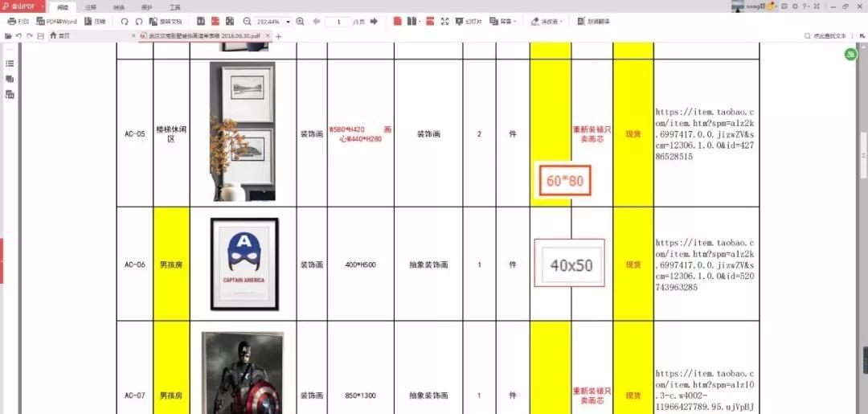
Task: Go to the next page arrow
Action: (375, 22)
